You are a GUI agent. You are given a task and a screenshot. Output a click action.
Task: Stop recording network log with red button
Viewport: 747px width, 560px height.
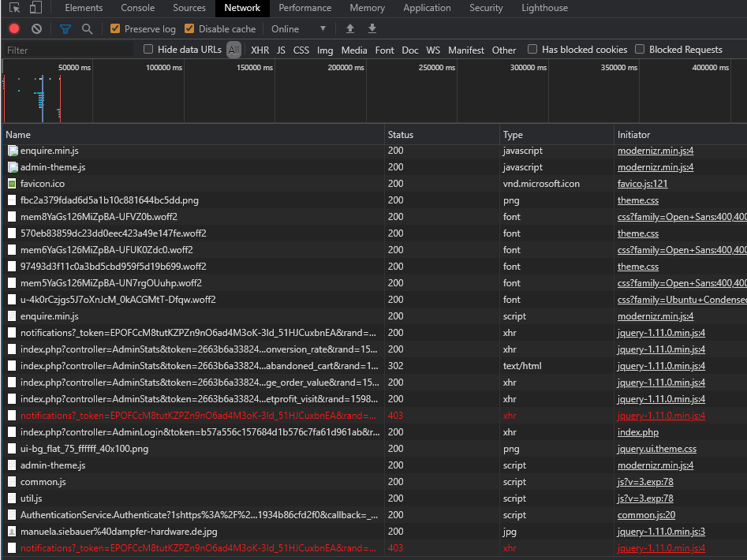(x=14, y=29)
